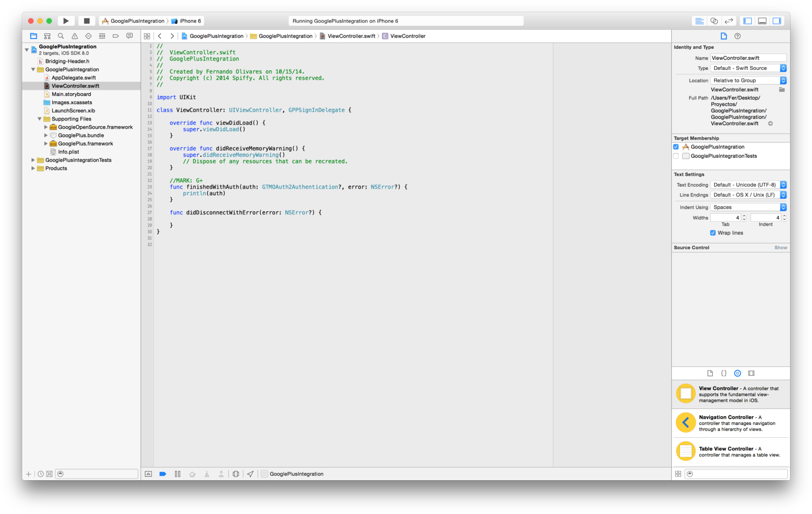Open the Line Endings dropdown
Screen dimensions: 812x514
pos(748,195)
